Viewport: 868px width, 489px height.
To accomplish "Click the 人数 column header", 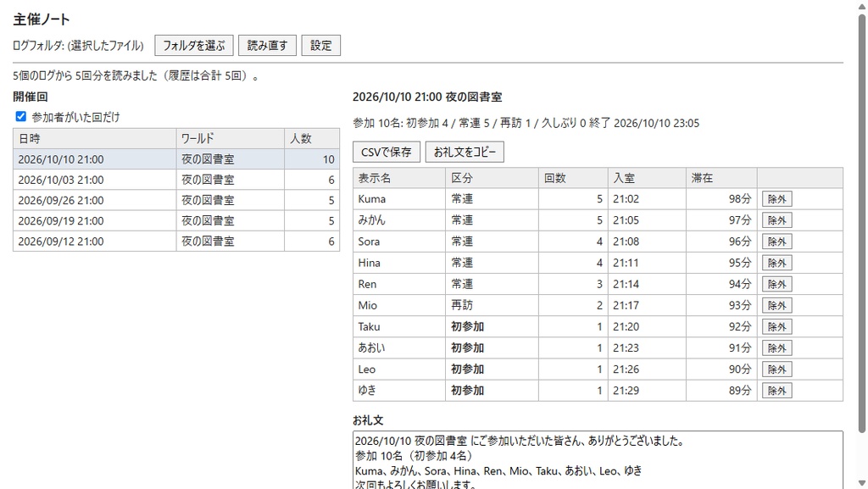I will (312, 138).
